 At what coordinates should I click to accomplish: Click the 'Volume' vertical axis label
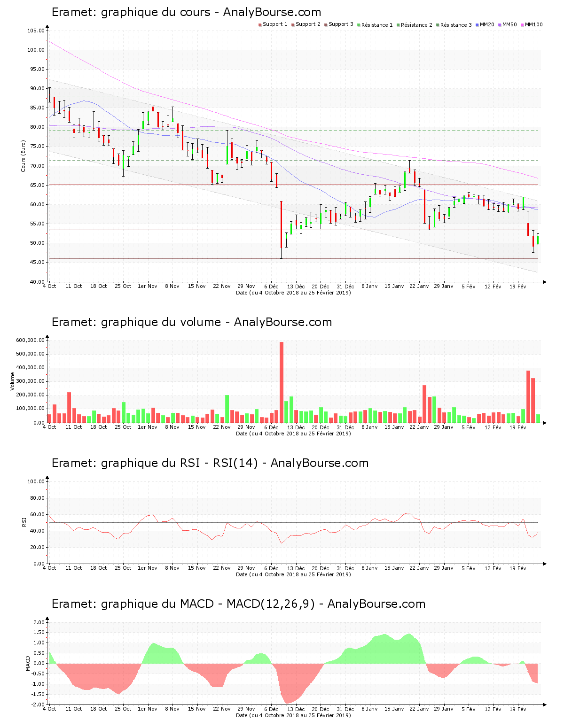click(13, 381)
